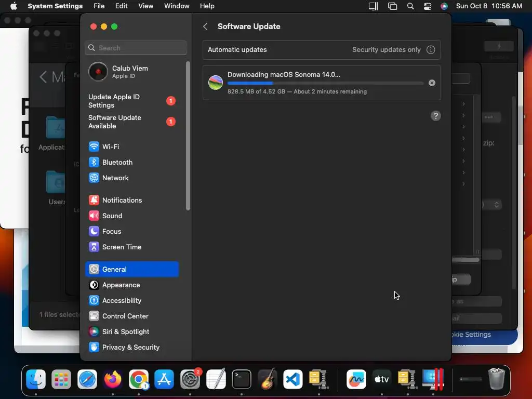Viewport: 532px width, 399px height.
Task: Go back from Software Update
Action: click(205, 26)
